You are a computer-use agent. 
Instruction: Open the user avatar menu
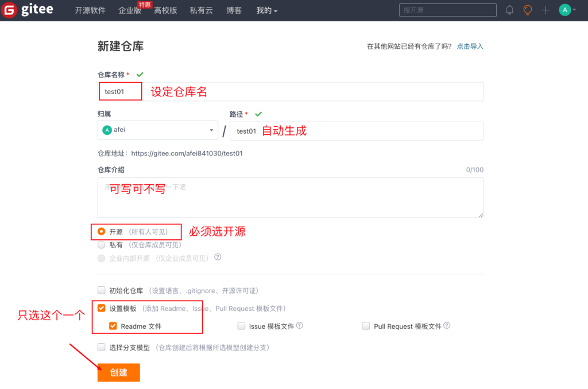pos(567,10)
